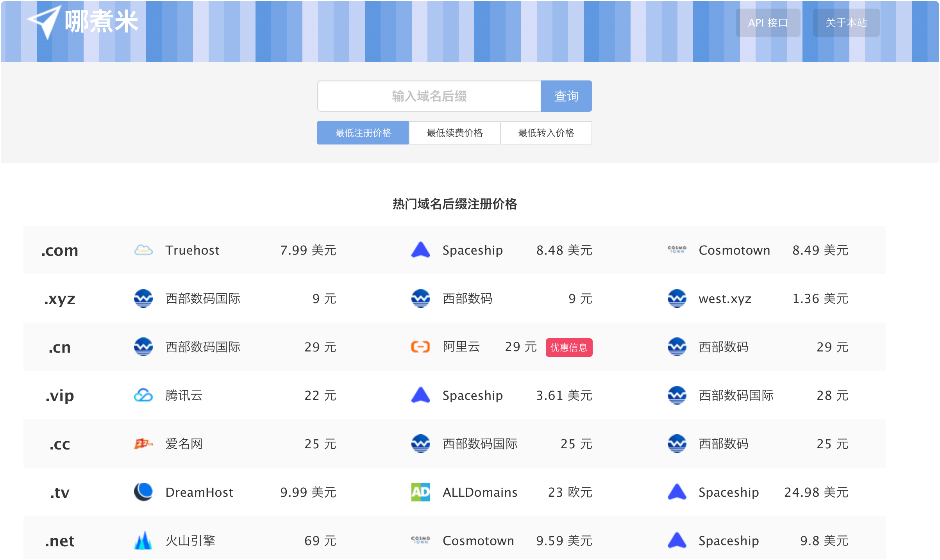Click the 28 元 price in .vip row
Screen dimensions: 940x560
coord(833,395)
